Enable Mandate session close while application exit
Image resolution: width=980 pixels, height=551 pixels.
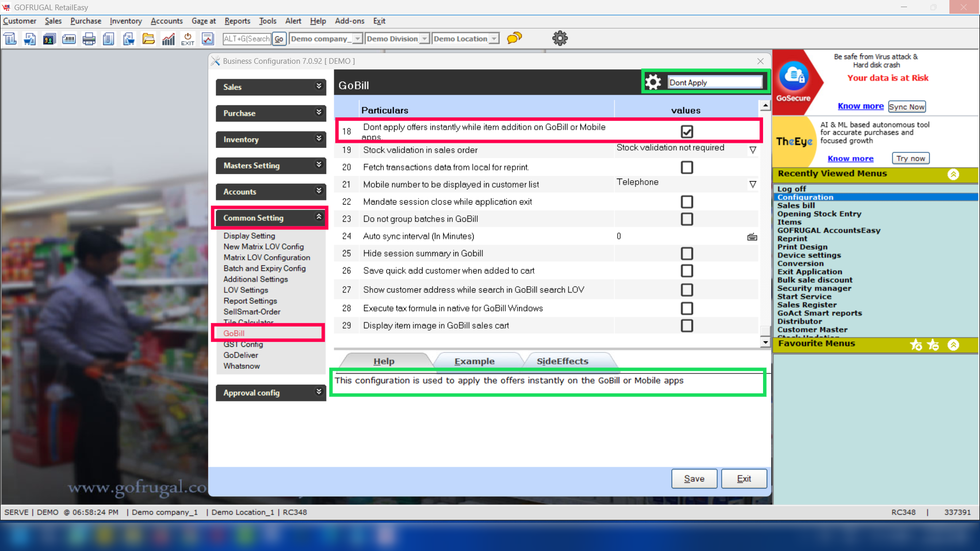(x=687, y=202)
